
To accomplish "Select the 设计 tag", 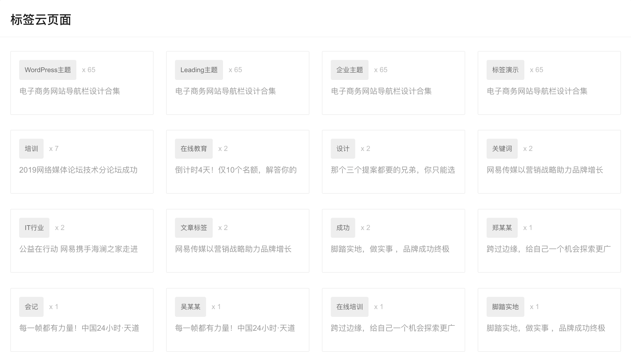I will (x=343, y=148).
